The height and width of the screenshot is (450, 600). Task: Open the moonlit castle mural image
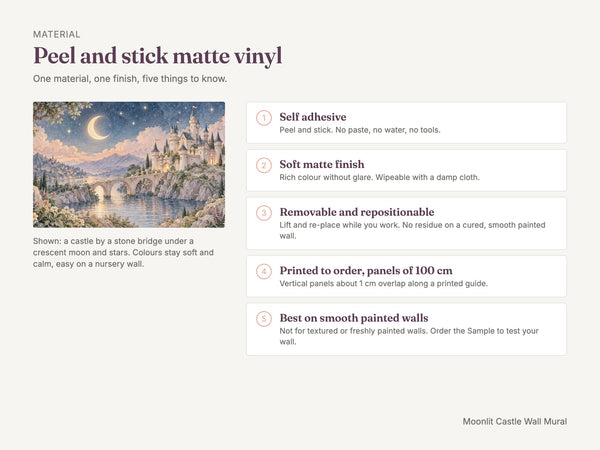tap(129, 165)
